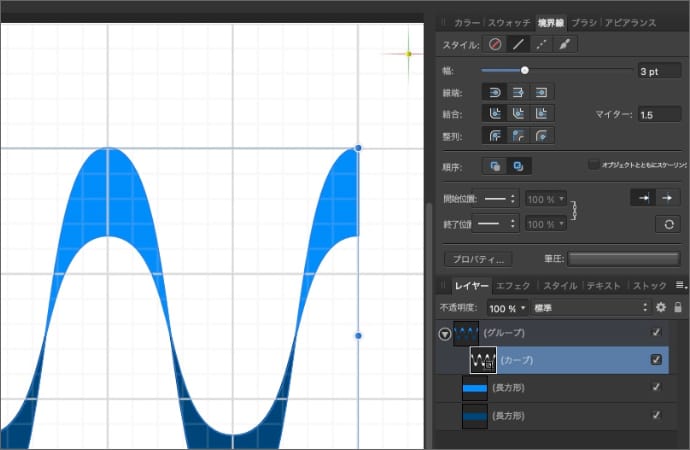The image size is (690, 450).
Task: Select the texture brush stroke style
Action: coord(565,45)
